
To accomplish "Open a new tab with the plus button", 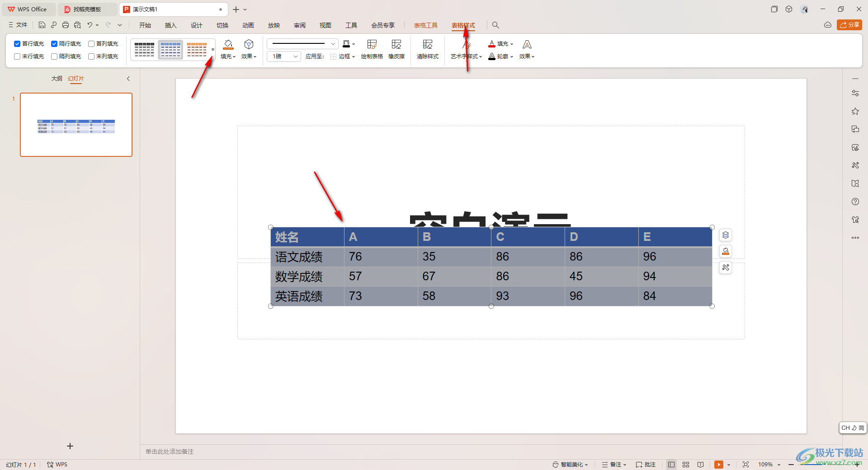I will coord(236,9).
